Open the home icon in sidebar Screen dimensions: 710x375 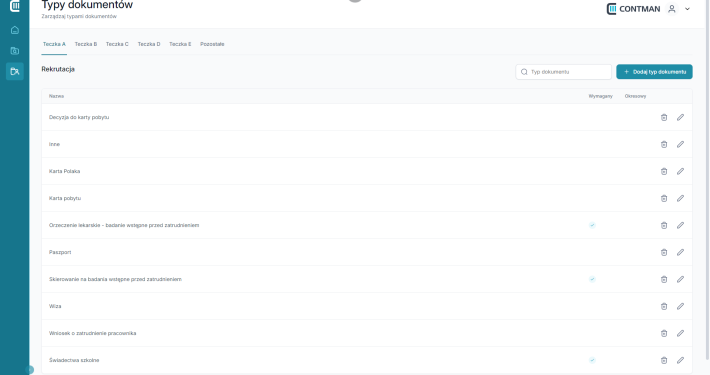(x=15, y=30)
